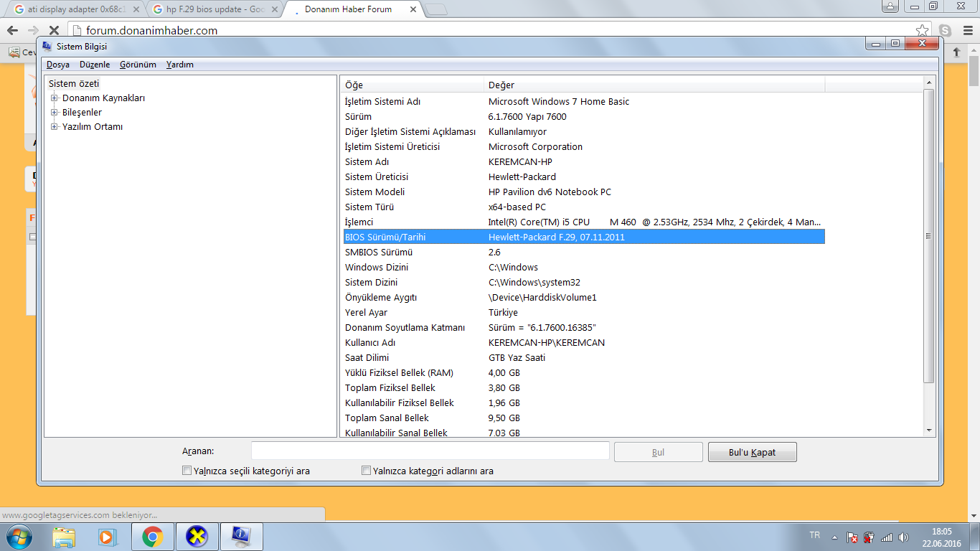Select the SMBIOS Sürümü row

[584, 253]
